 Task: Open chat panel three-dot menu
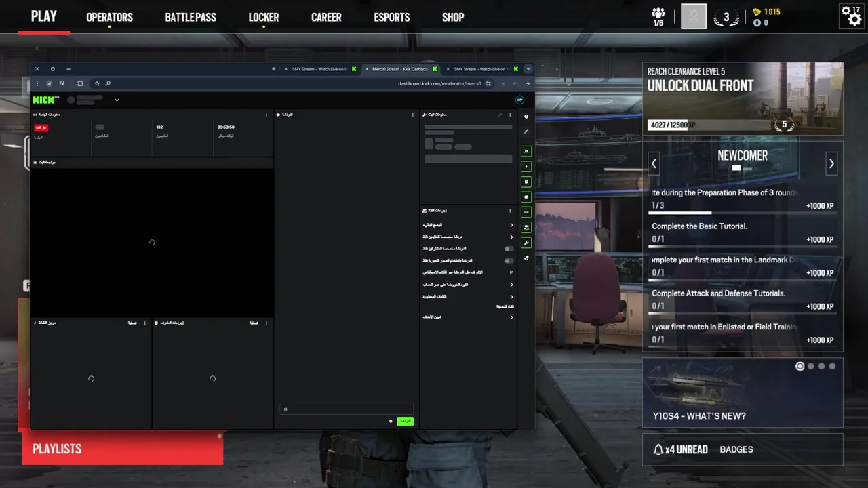coord(413,115)
